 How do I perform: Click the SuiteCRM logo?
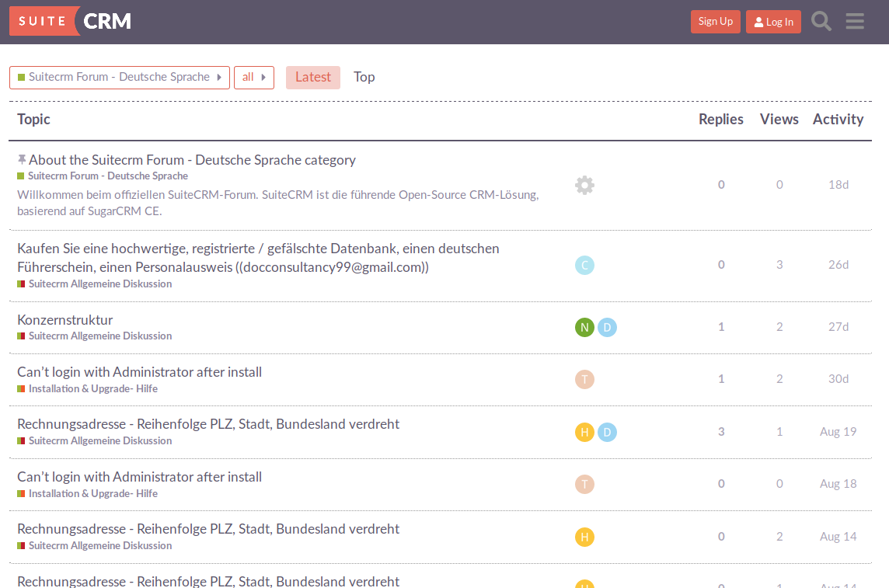click(70, 21)
